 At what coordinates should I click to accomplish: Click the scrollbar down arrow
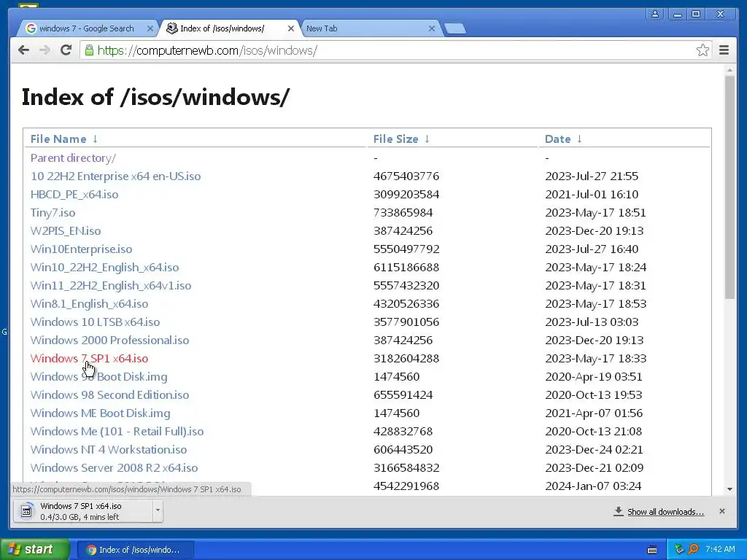pyautogui.click(x=729, y=489)
